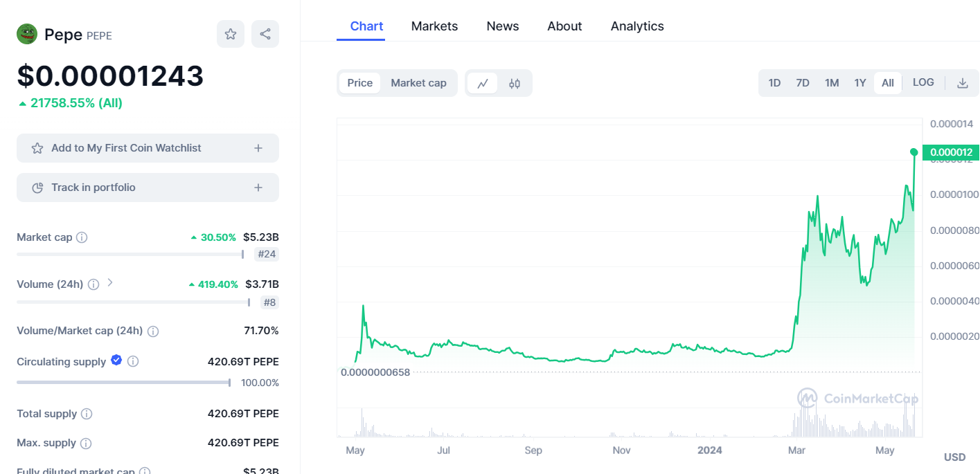Download the chart data
This screenshot has width=980, height=474.
(x=962, y=83)
